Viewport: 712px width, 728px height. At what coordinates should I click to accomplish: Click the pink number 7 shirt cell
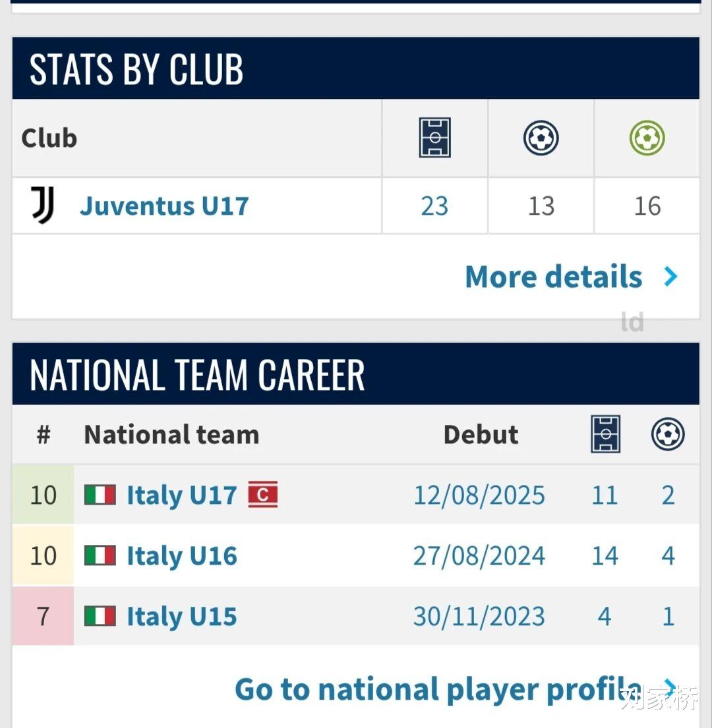[x=43, y=617]
